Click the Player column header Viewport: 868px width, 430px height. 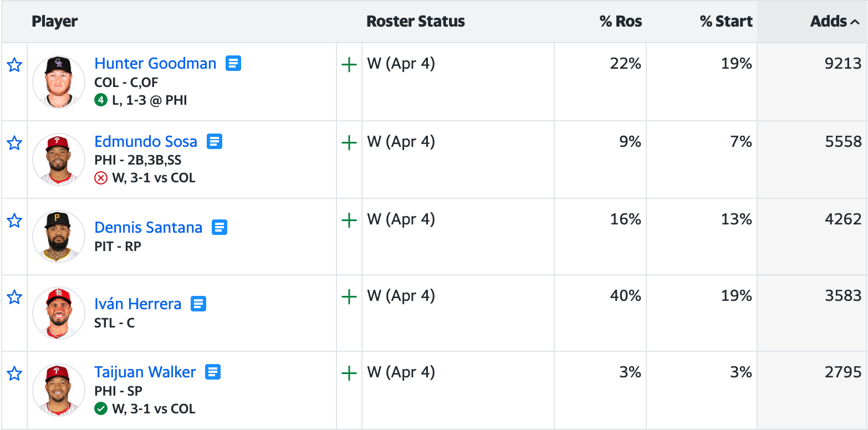click(x=54, y=22)
